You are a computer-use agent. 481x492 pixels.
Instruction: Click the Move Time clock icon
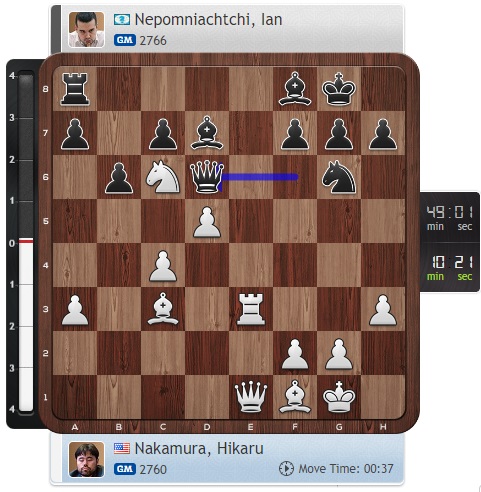286,469
